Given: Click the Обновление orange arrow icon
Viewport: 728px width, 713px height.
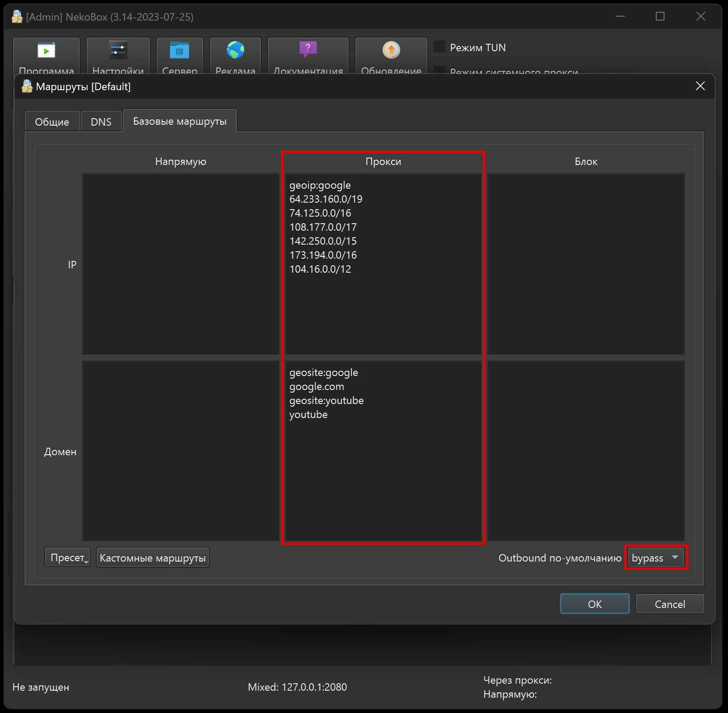Looking at the screenshot, I should click(391, 50).
